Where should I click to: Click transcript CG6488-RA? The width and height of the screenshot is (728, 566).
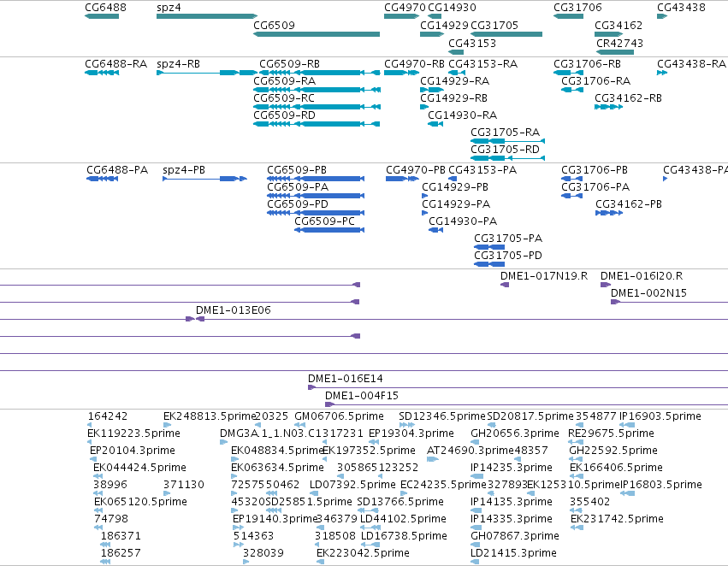(x=102, y=73)
